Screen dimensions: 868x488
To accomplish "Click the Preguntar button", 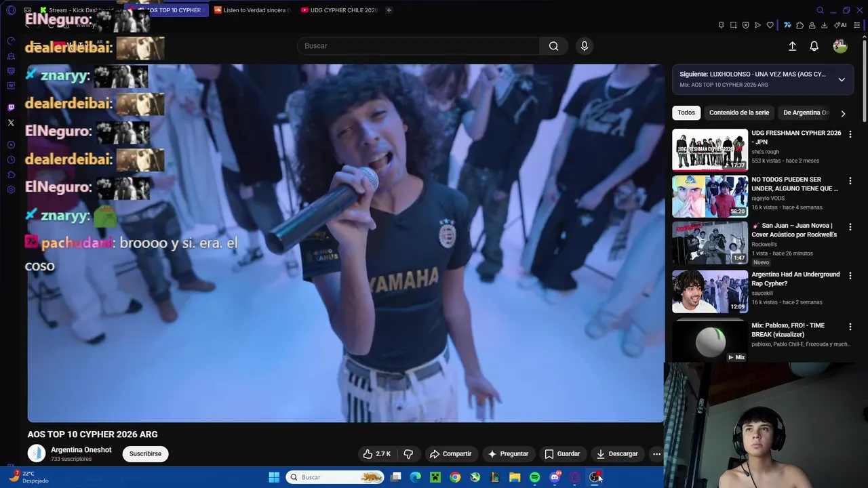I will pyautogui.click(x=508, y=453).
